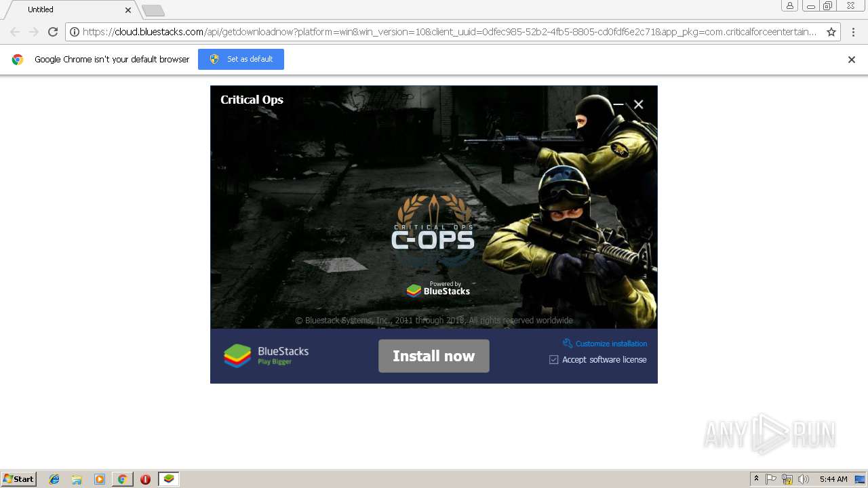Click the Powered by BlueStacks logo

click(x=438, y=289)
